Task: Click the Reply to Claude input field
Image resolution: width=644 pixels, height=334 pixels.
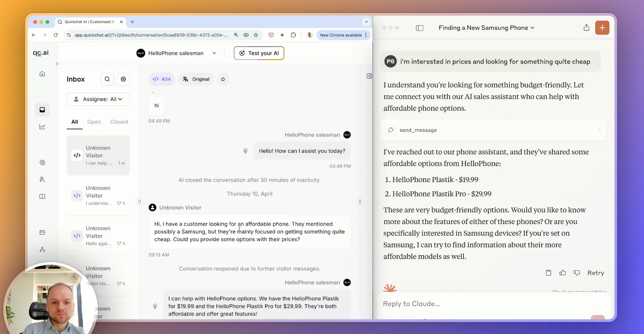Action: pos(483,304)
